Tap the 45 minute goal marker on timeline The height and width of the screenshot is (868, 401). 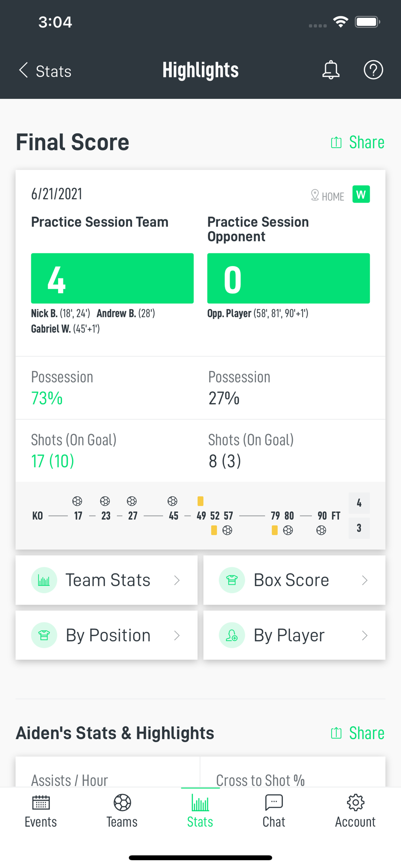pyautogui.click(x=173, y=502)
